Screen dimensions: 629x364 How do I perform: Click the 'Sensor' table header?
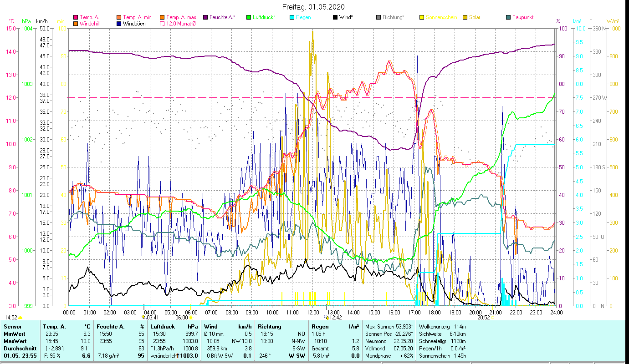[12, 326]
